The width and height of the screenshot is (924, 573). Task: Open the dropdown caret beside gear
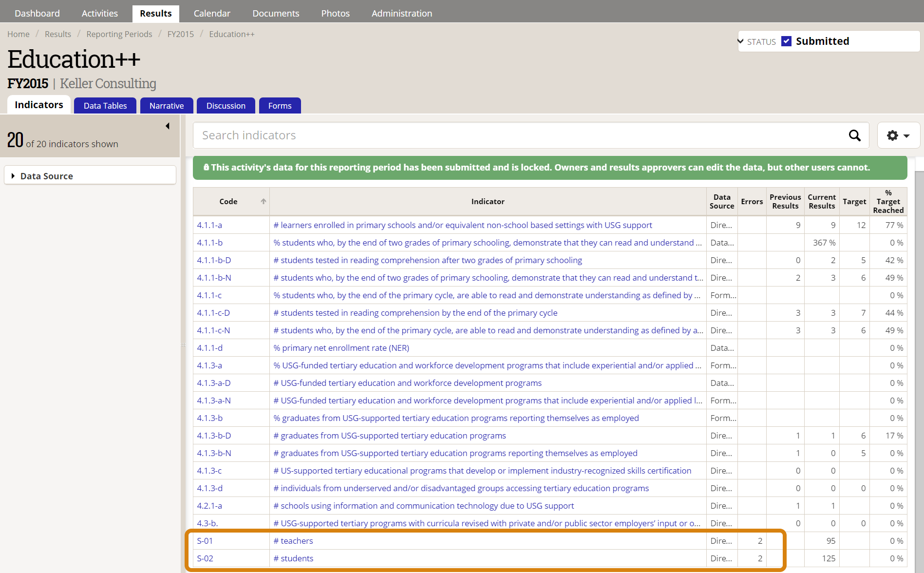point(906,136)
